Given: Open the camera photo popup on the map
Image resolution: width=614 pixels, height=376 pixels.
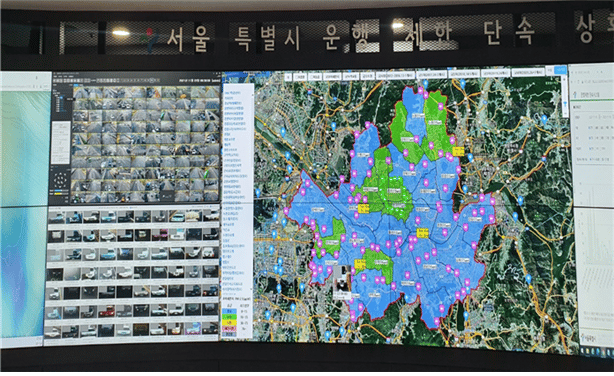Looking at the screenshot, I should coord(343,282).
